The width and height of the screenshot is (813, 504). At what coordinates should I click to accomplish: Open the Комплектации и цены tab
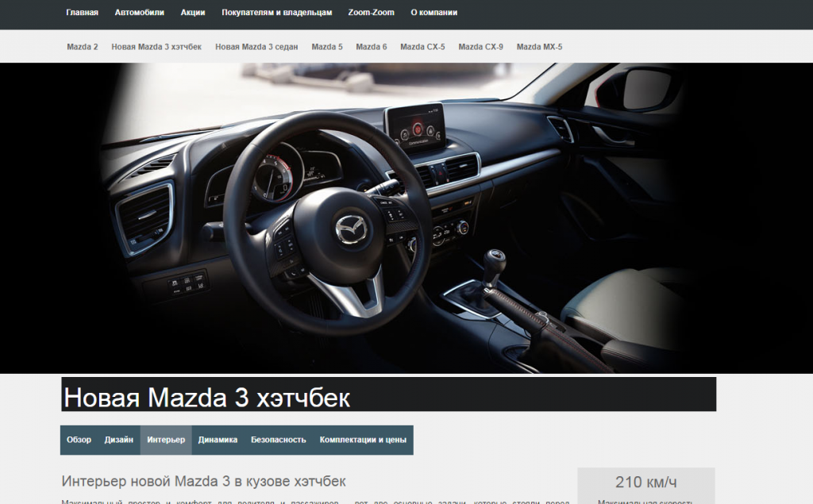click(x=363, y=440)
